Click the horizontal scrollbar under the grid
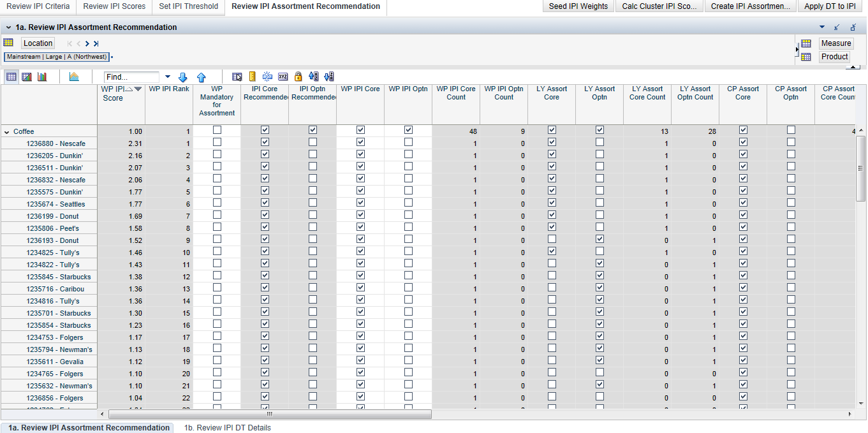 coord(268,415)
